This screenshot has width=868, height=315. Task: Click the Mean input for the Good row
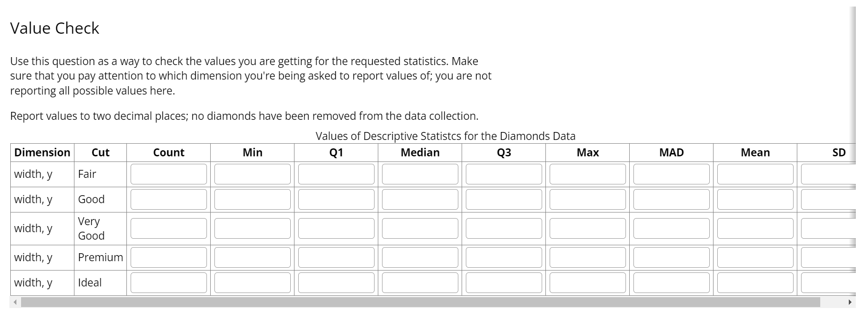pyautogui.click(x=755, y=199)
